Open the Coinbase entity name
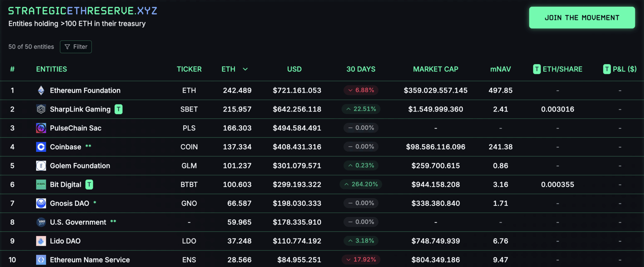 [65, 147]
